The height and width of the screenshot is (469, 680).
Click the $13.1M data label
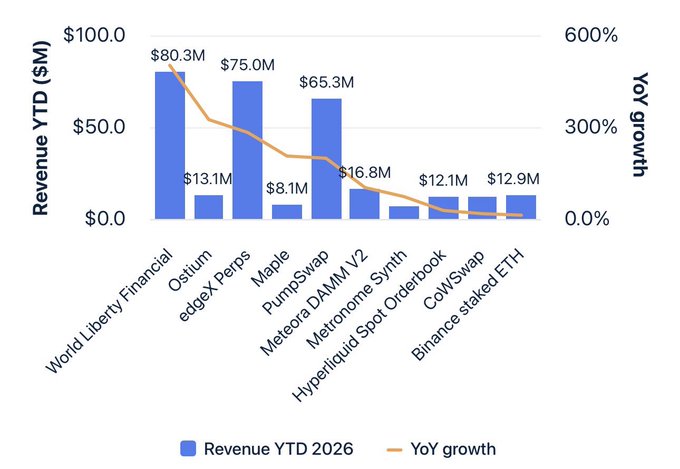tap(207, 179)
